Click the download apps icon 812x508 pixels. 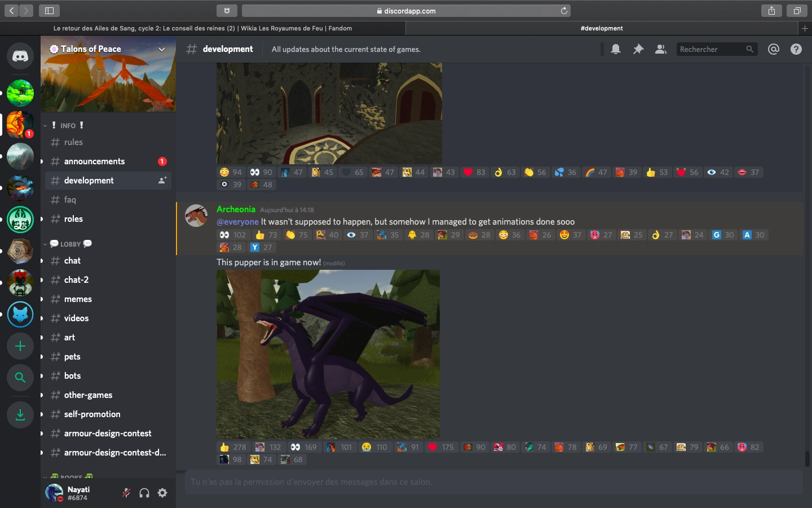click(x=20, y=415)
